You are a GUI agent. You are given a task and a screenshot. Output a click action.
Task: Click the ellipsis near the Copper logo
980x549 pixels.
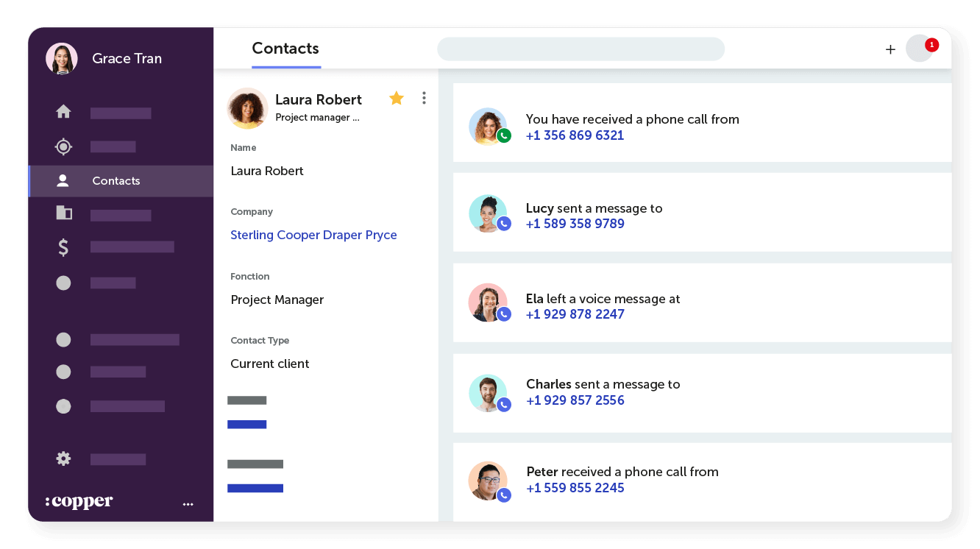(188, 503)
